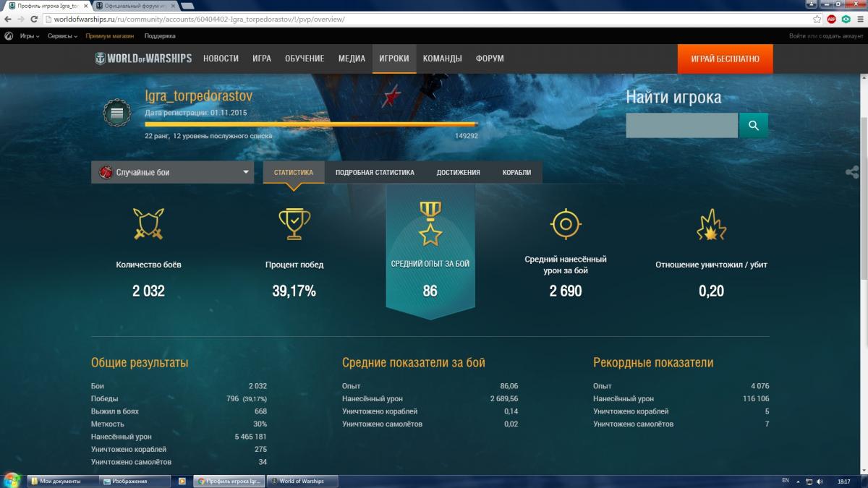
Task: Open the 'Команды' navigation item
Action: (x=442, y=59)
